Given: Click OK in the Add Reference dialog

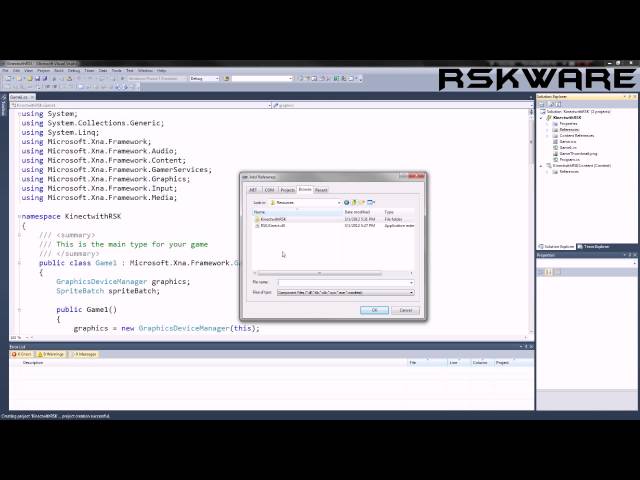Looking at the screenshot, I should point(374,310).
